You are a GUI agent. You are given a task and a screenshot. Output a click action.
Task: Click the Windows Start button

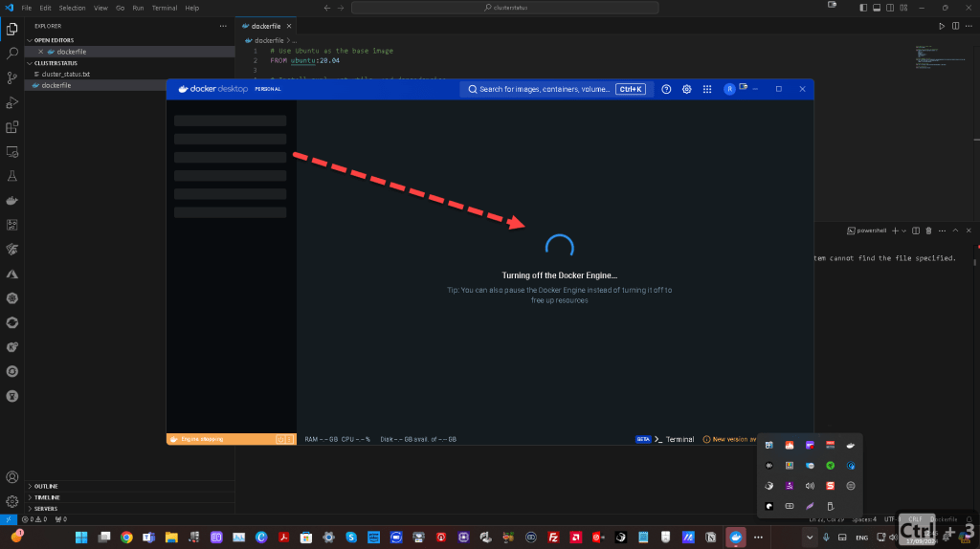click(x=81, y=538)
